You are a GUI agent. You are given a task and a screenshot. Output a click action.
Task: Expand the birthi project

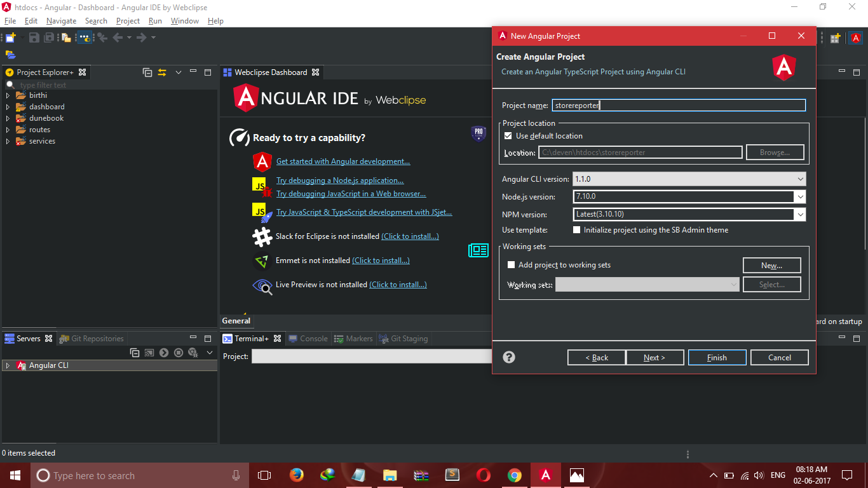(x=8, y=95)
